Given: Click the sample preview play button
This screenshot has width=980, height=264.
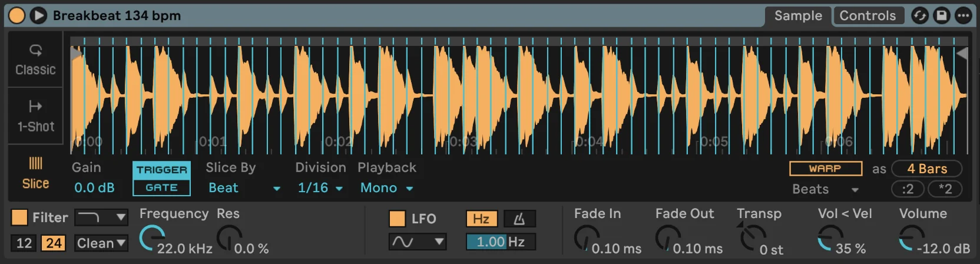Looking at the screenshot, I should click(x=38, y=15).
